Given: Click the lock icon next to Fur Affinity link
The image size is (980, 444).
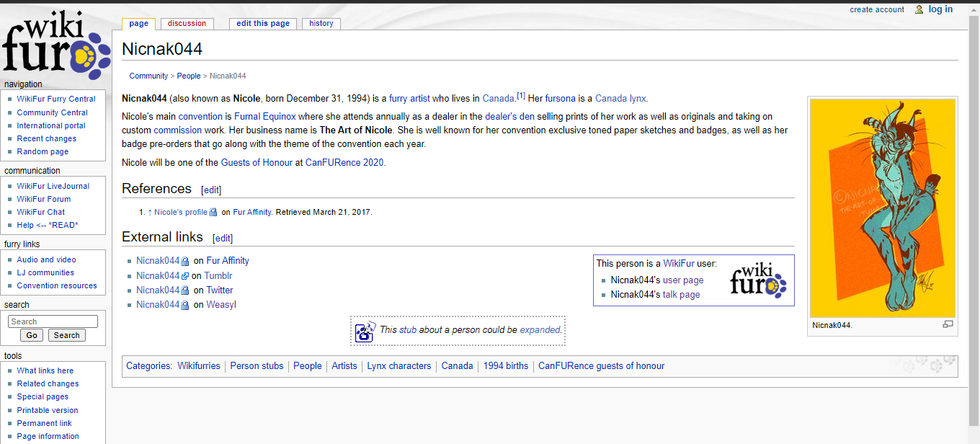Looking at the screenshot, I should pyautogui.click(x=185, y=262).
